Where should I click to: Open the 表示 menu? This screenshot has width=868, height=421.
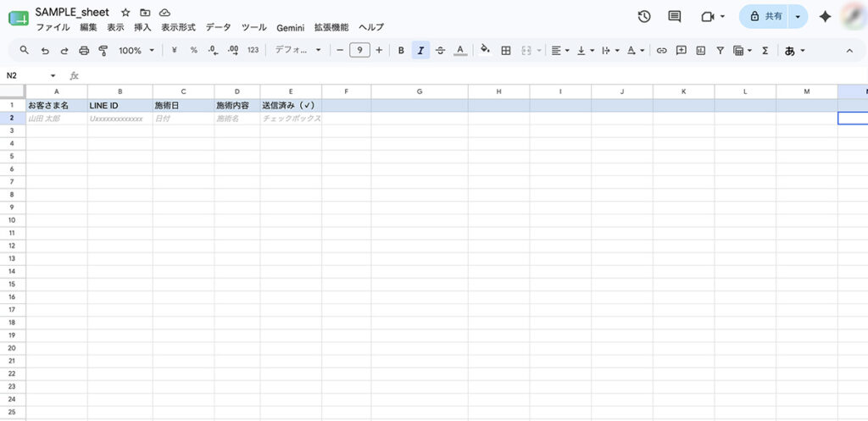click(115, 27)
